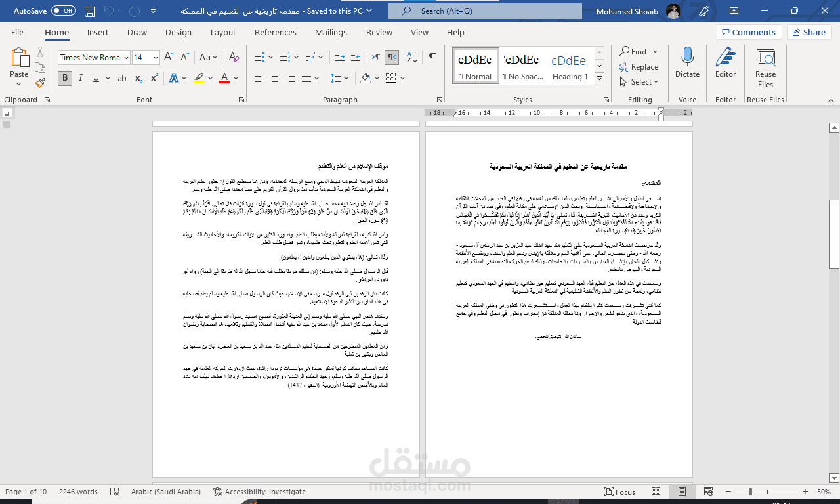Viewport: 840px width, 504px height.
Task: Sort text with the A-Z sort icon
Action: 412,57
